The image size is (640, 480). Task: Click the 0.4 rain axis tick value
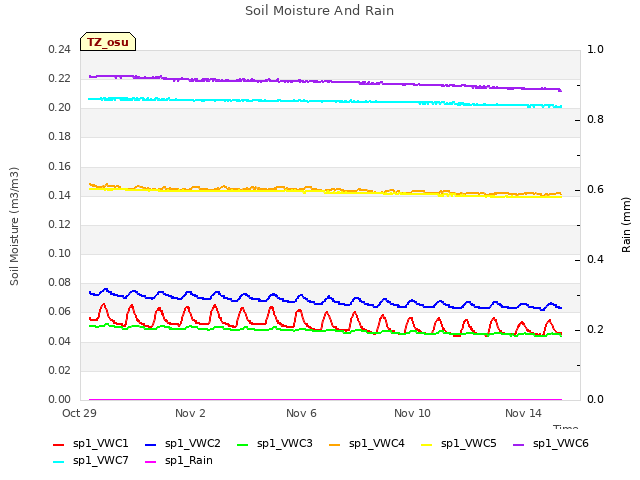pos(595,260)
